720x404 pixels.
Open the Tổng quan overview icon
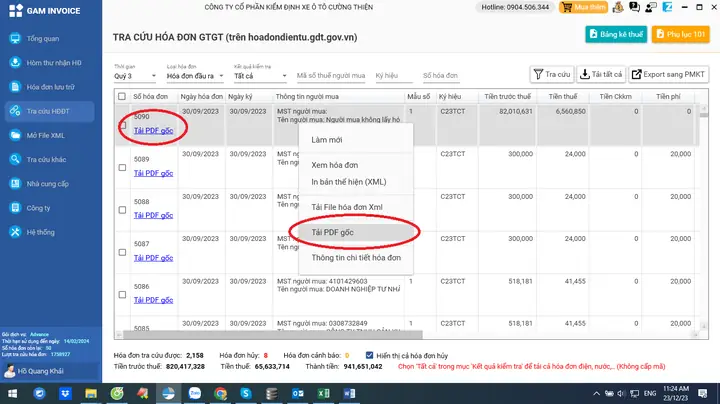click(x=14, y=39)
